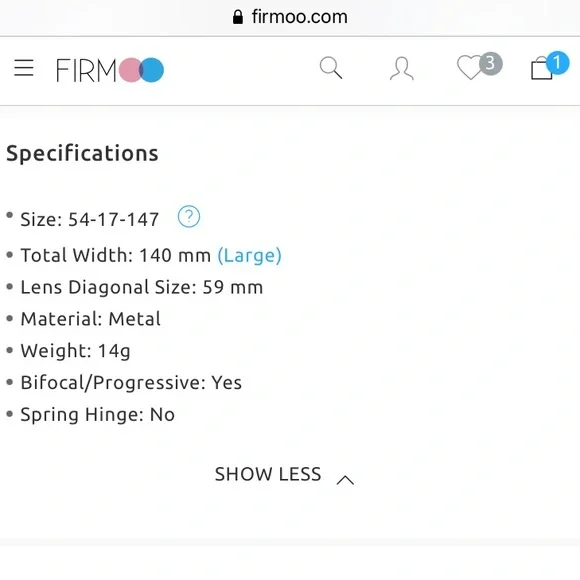This screenshot has width=580, height=580.
Task: Open the wishlist heart icon
Action: point(470,67)
